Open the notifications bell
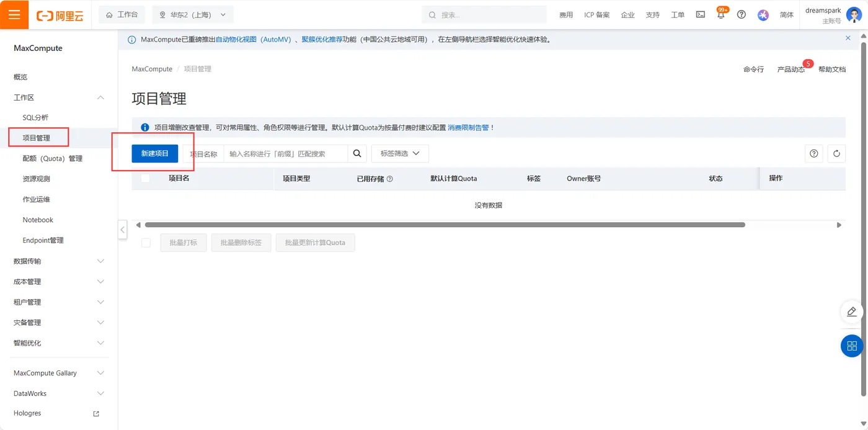The height and width of the screenshot is (430, 868). 721,15
